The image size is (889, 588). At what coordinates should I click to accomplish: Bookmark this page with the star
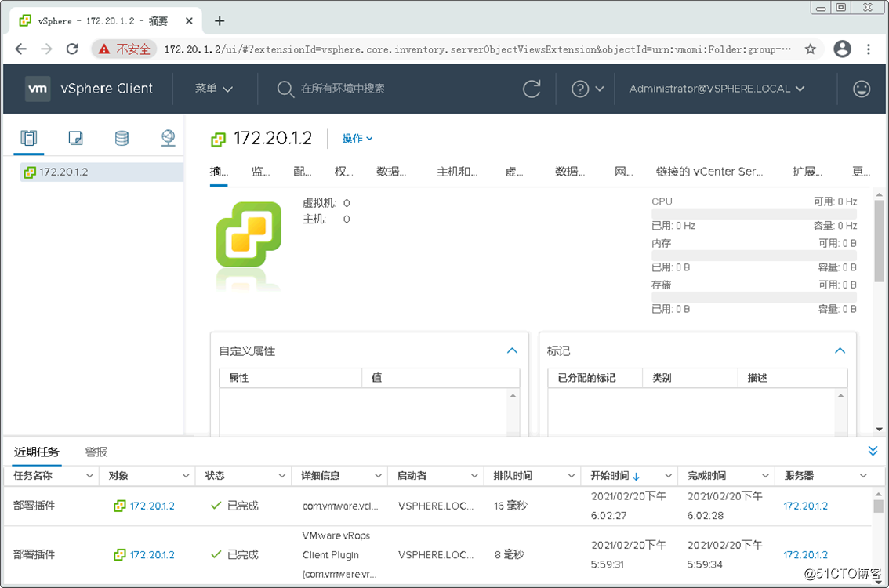tap(810, 49)
